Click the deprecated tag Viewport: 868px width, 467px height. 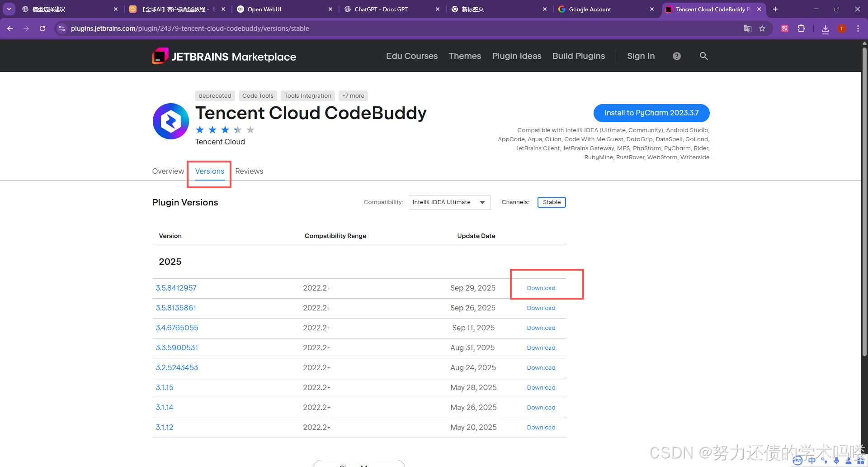(x=215, y=96)
